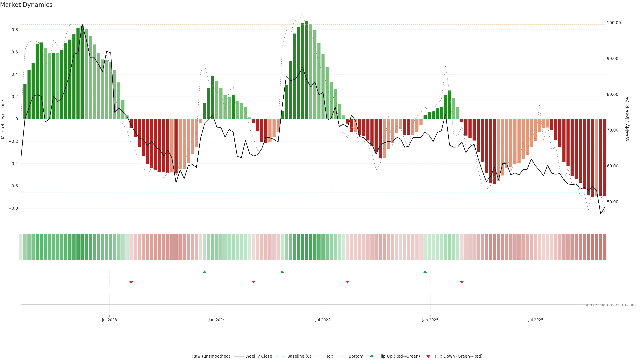Hide the Top threshold line via legend
This screenshot has width=644, height=362.
(x=330, y=356)
